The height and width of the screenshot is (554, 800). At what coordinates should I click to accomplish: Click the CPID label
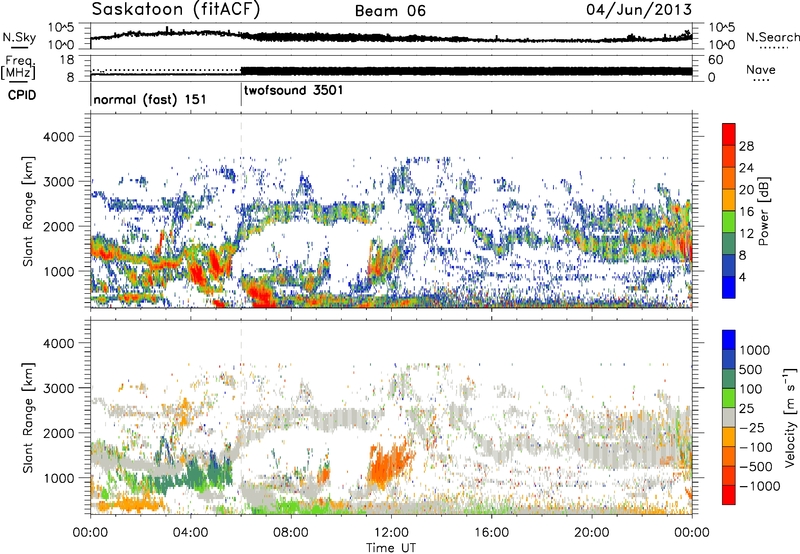(22, 95)
